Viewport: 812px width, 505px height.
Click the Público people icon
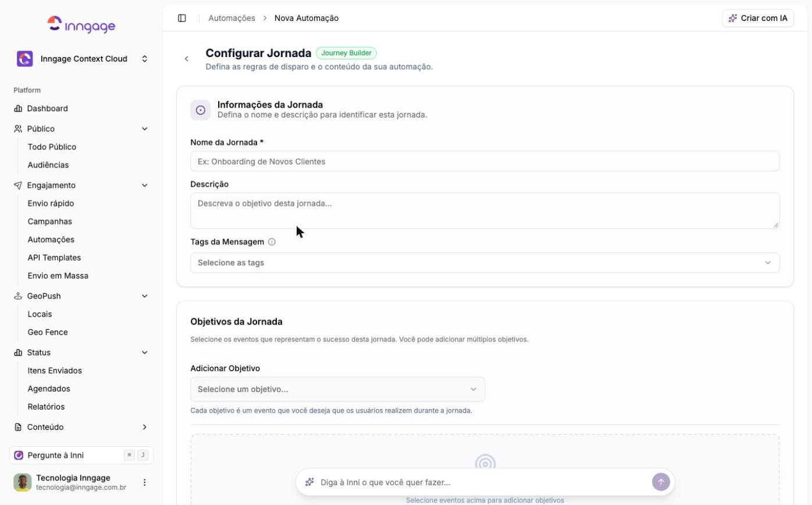(18, 129)
